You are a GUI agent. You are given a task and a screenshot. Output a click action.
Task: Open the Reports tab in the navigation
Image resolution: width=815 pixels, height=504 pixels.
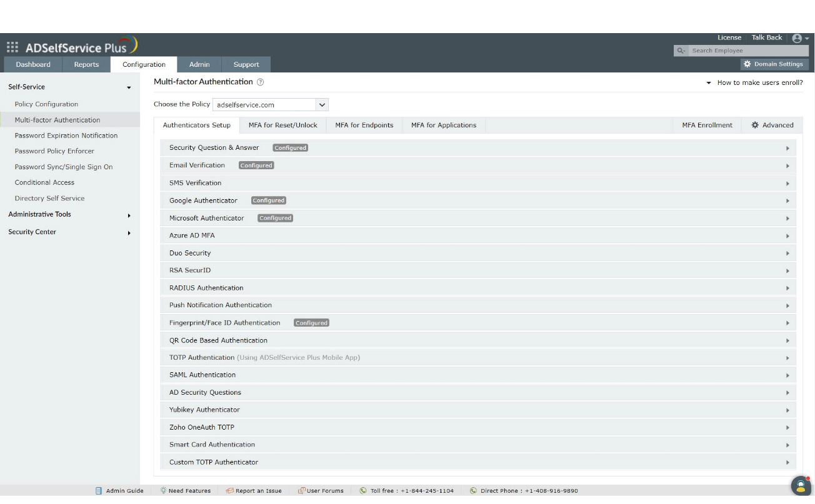point(86,64)
